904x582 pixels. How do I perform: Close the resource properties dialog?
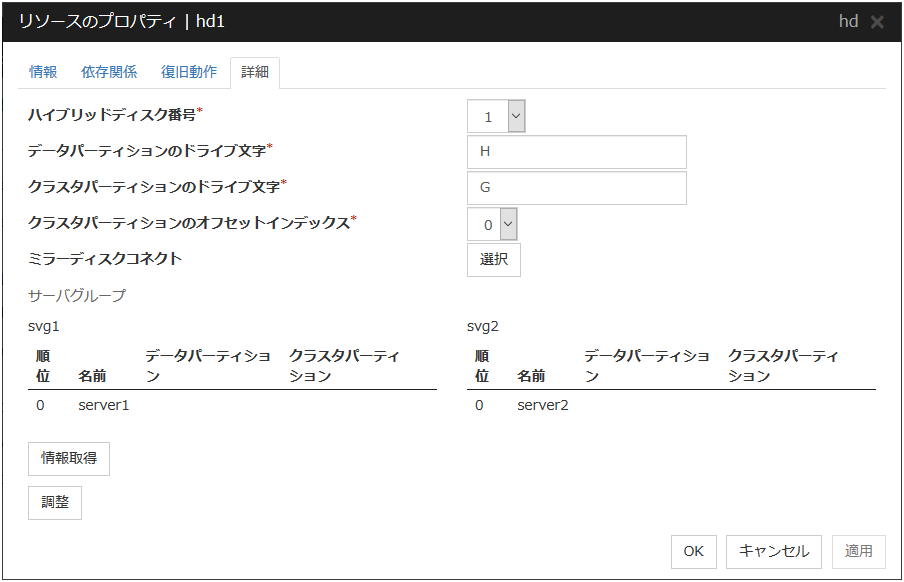(x=877, y=22)
